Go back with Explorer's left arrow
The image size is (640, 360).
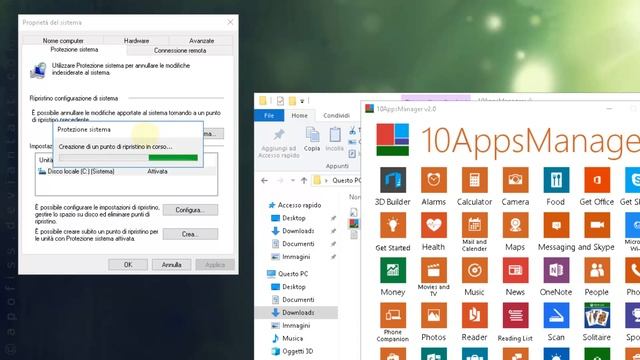pyautogui.click(x=264, y=180)
